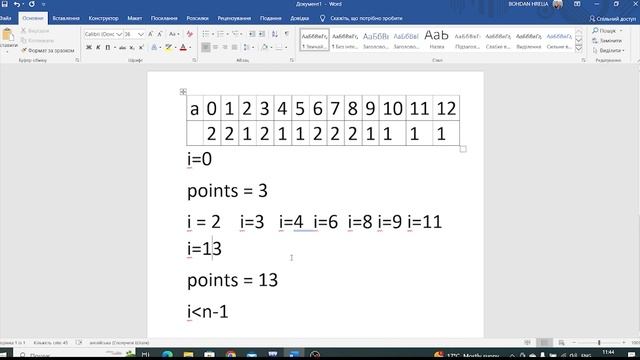Justify paragraph text
This screenshot has width=640, height=360.
pos(234,47)
